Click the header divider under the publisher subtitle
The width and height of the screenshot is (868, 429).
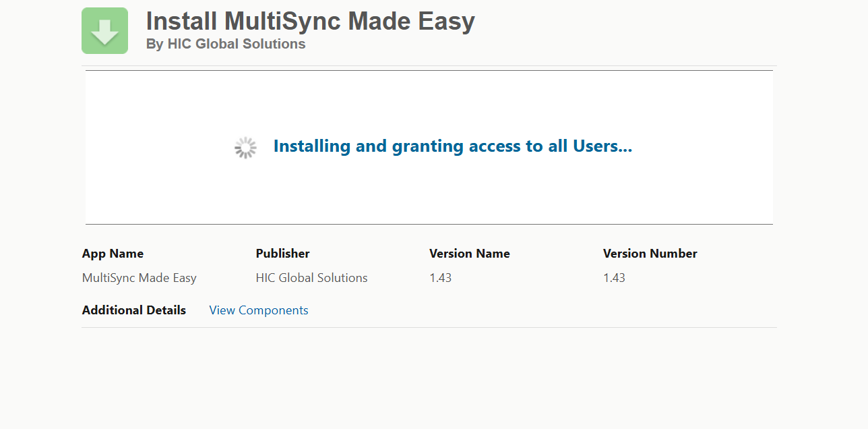pyautogui.click(x=429, y=66)
